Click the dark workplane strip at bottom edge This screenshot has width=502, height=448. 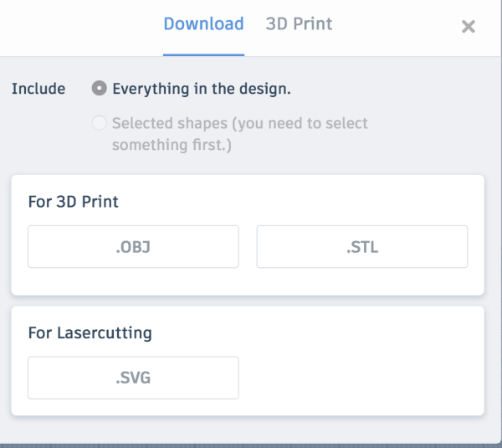(251, 445)
